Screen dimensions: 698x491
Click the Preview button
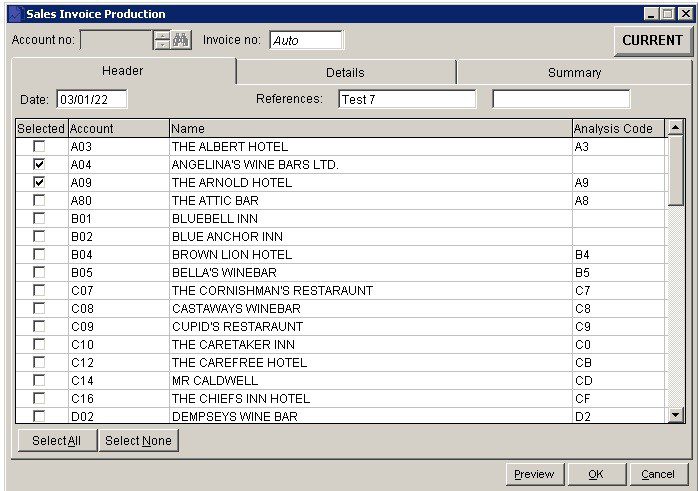point(535,475)
